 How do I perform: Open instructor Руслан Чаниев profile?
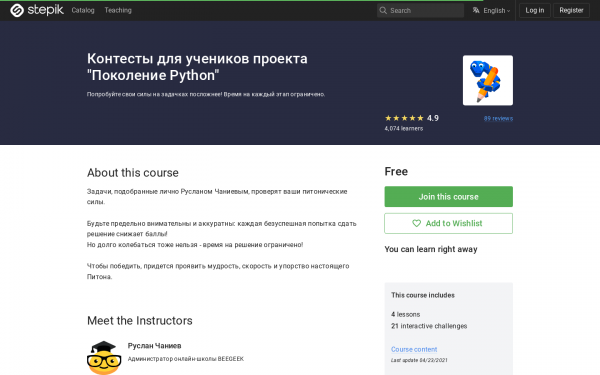[x=154, y=346]
